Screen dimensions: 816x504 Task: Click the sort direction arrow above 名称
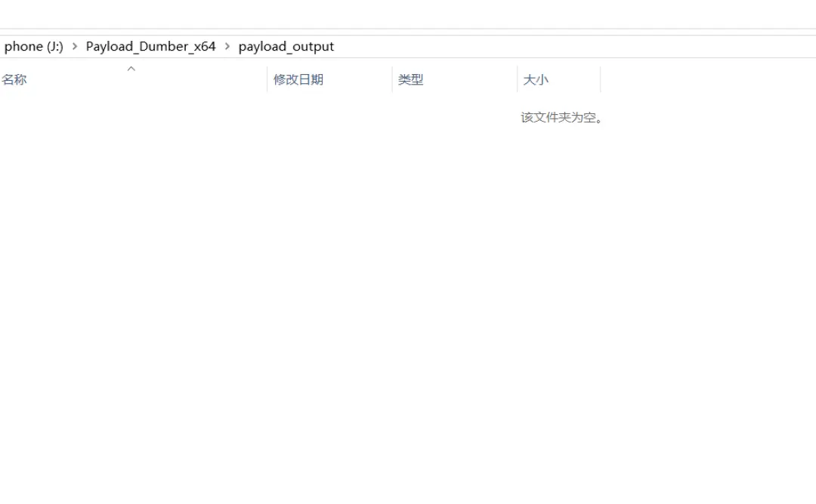point(131,69)
